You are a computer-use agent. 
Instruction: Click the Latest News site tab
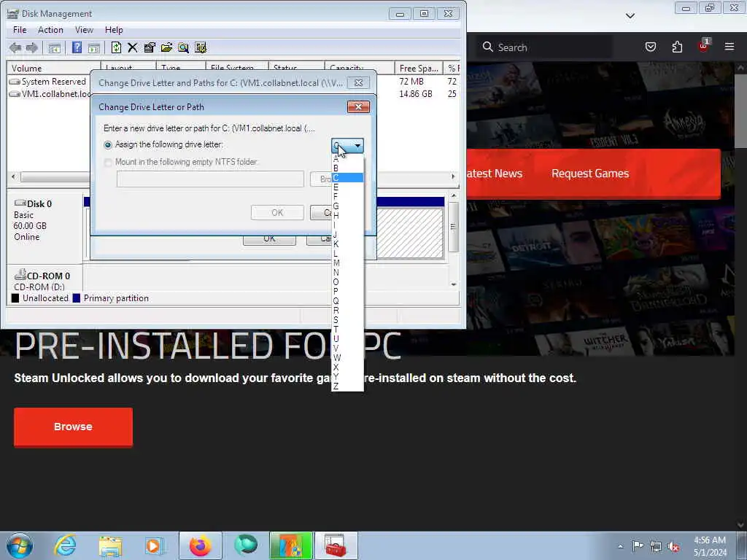[495, 174]
